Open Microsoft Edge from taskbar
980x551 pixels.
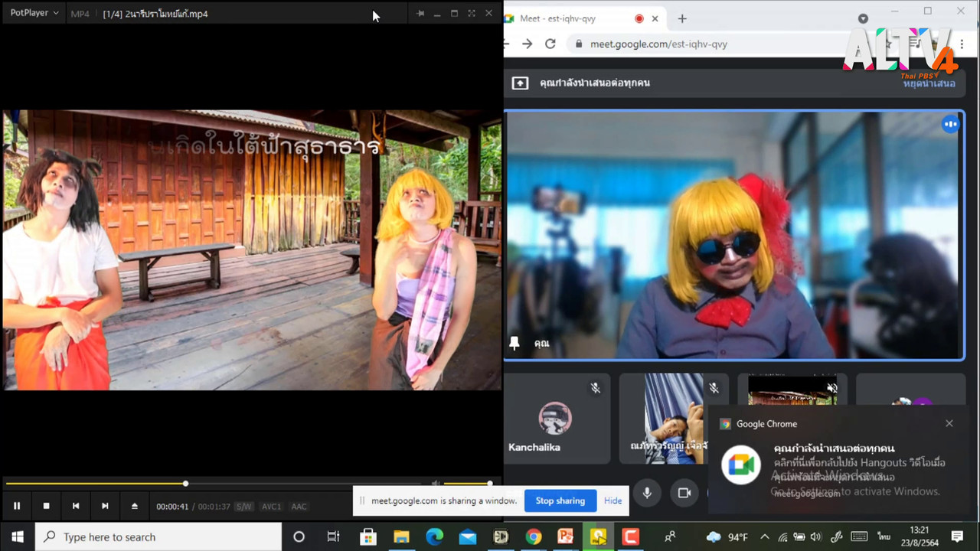click(x=434, y=536)
